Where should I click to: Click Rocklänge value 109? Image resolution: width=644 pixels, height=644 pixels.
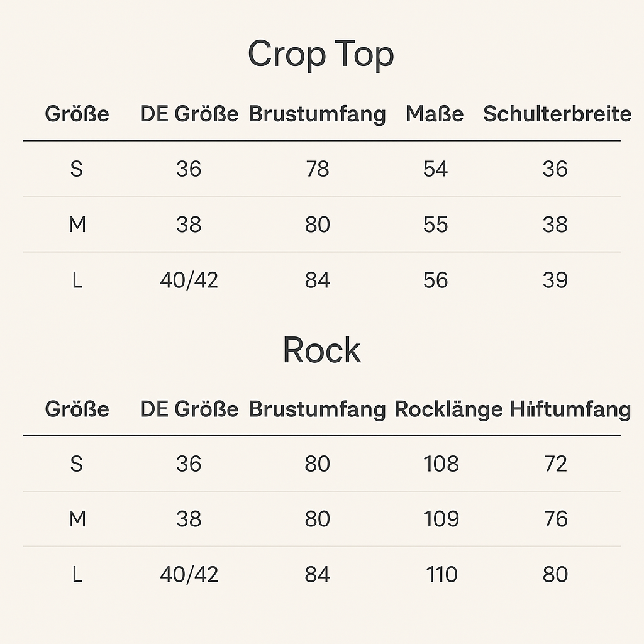(x=441, y=519)
